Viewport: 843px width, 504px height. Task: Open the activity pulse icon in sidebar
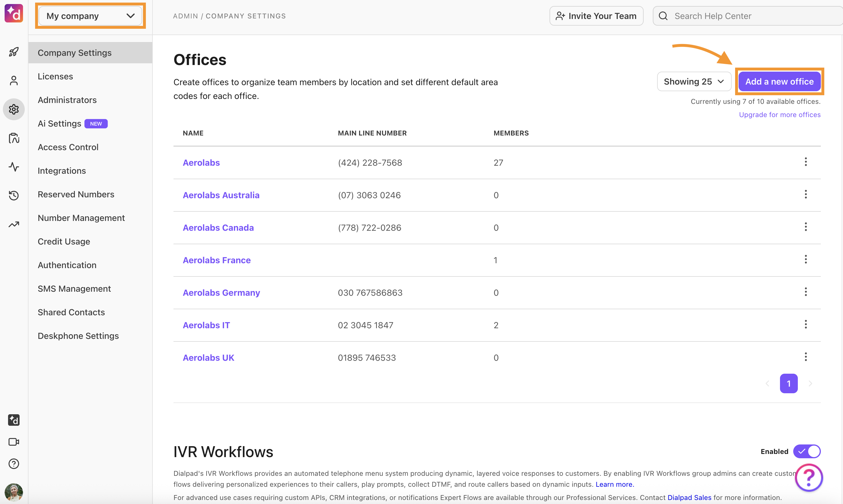click(14, 167)
